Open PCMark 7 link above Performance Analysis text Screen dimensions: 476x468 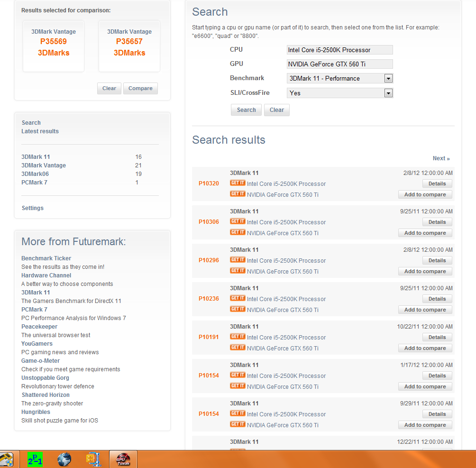point(34,309)
